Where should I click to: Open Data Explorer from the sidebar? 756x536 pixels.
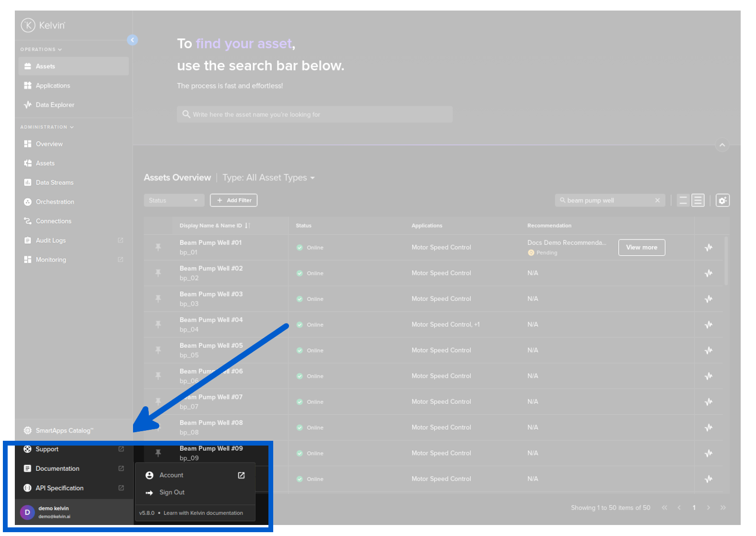pyautogui.click(x=55, y=105)
